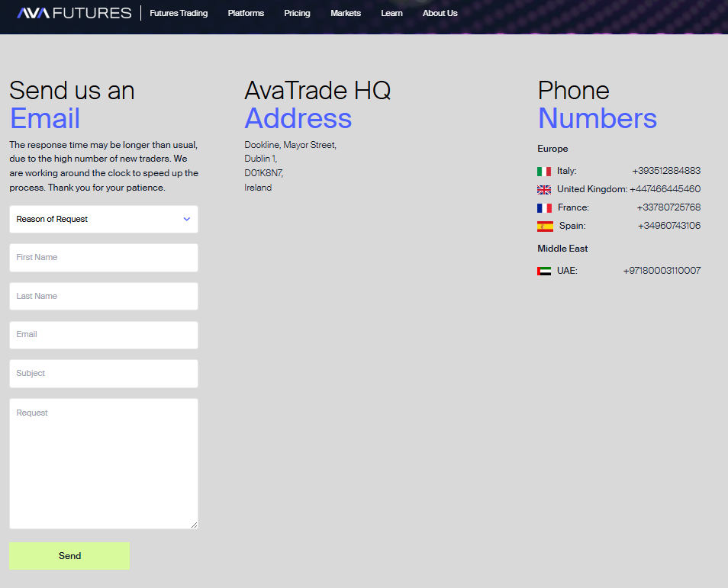
Task: Open the About Us menu
Action: coord(440,13)
